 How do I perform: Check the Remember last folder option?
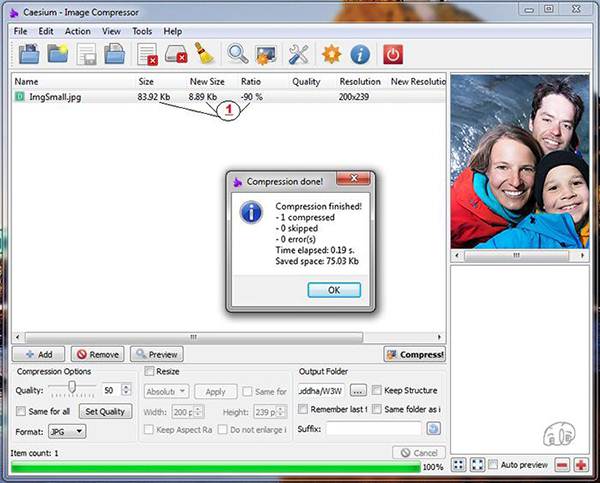tap(303, 409)
